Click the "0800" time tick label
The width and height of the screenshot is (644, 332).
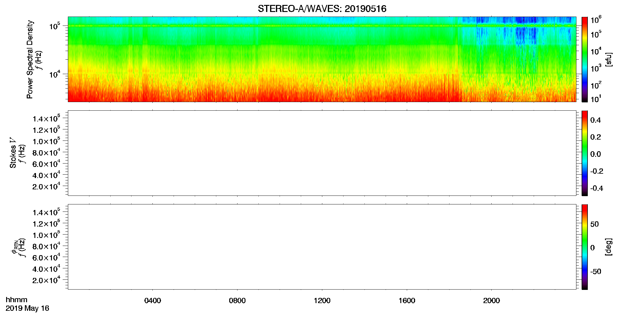[x=237, y=301]
